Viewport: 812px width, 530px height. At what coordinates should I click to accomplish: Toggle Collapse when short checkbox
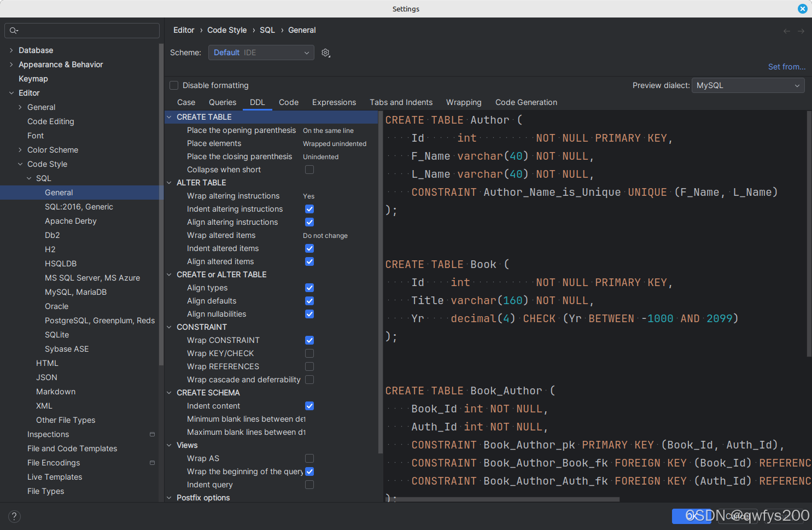[x=309, y=170]
